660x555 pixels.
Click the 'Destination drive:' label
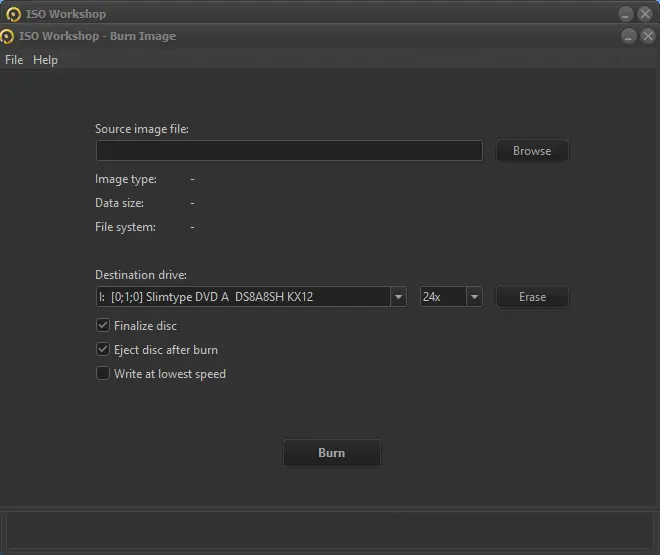click(141, 275)
